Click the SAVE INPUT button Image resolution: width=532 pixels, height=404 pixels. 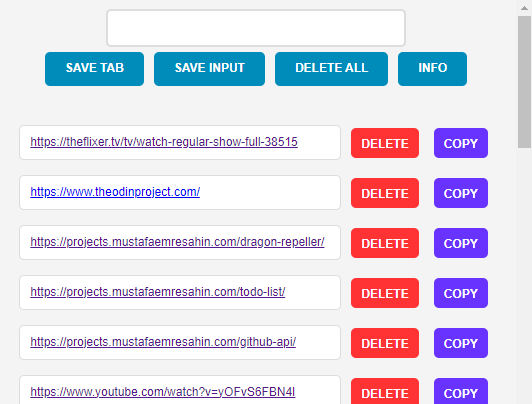(209, 69)
